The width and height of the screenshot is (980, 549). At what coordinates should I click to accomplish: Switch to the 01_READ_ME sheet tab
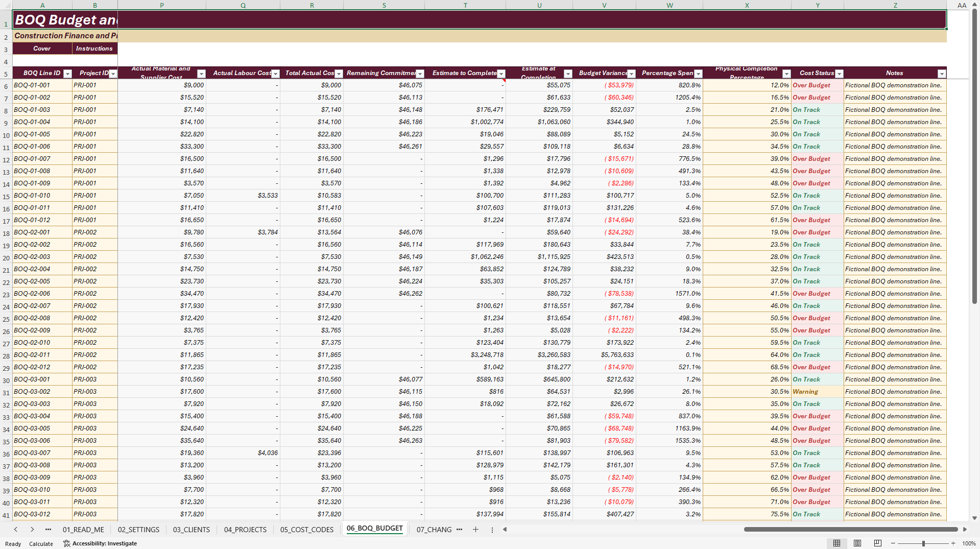click(83, 530)
